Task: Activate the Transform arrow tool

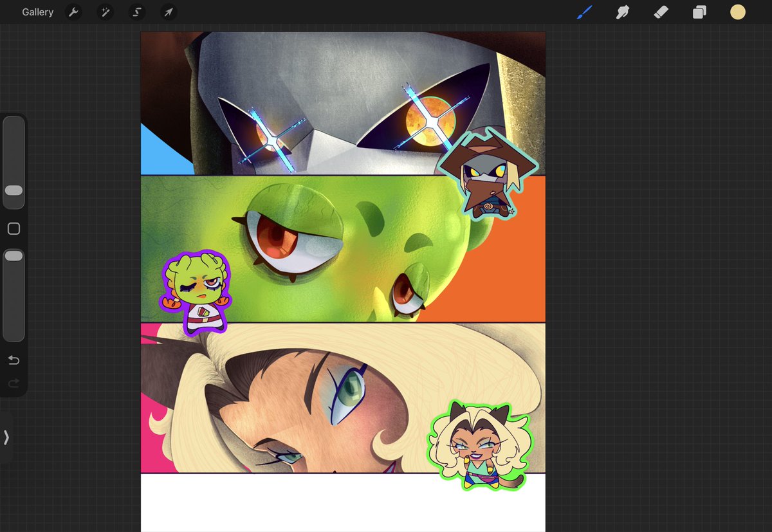Action: [x=168, y=12]
